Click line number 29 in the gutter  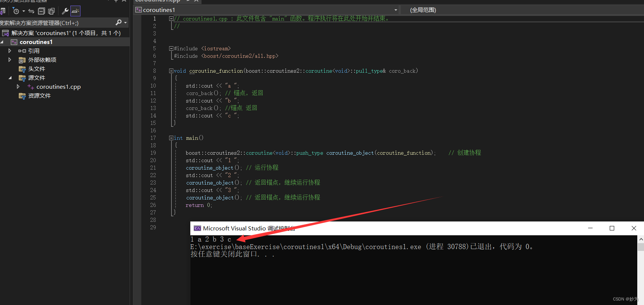tap(153, 227)
